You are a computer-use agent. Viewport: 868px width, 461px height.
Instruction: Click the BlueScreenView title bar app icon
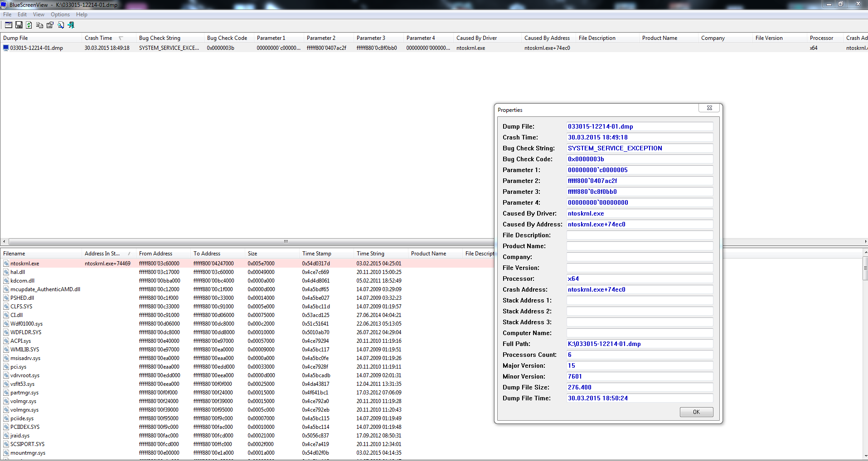click(x=4, y=5)
